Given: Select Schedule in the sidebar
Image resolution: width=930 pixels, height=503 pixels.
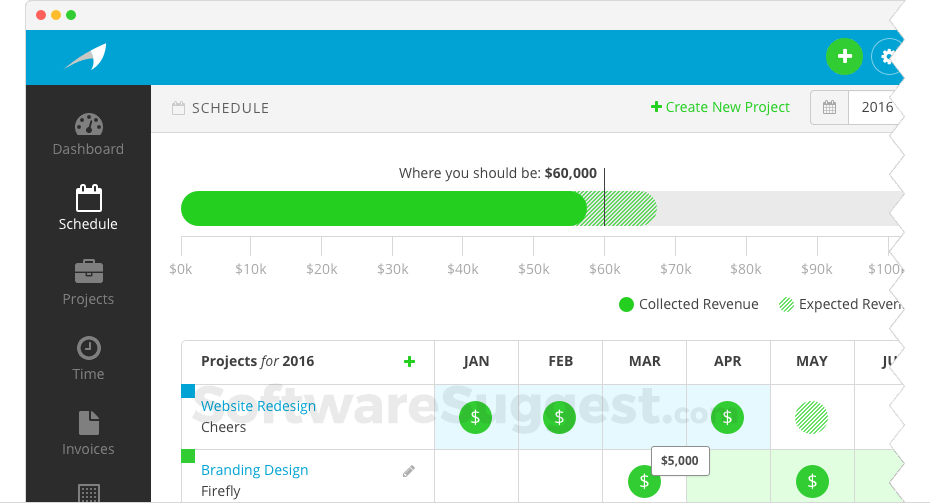Looking at the screenshot, I should pyautogui.click(x=88, y=208).
